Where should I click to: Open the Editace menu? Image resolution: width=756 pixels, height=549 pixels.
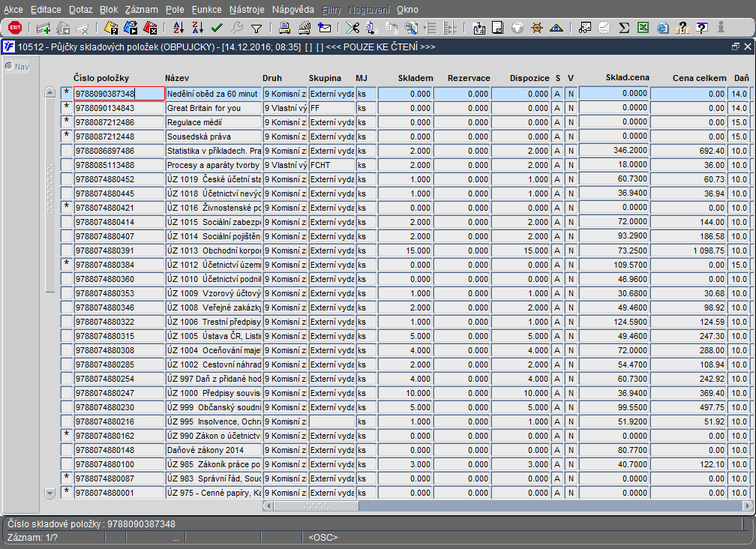46,10
